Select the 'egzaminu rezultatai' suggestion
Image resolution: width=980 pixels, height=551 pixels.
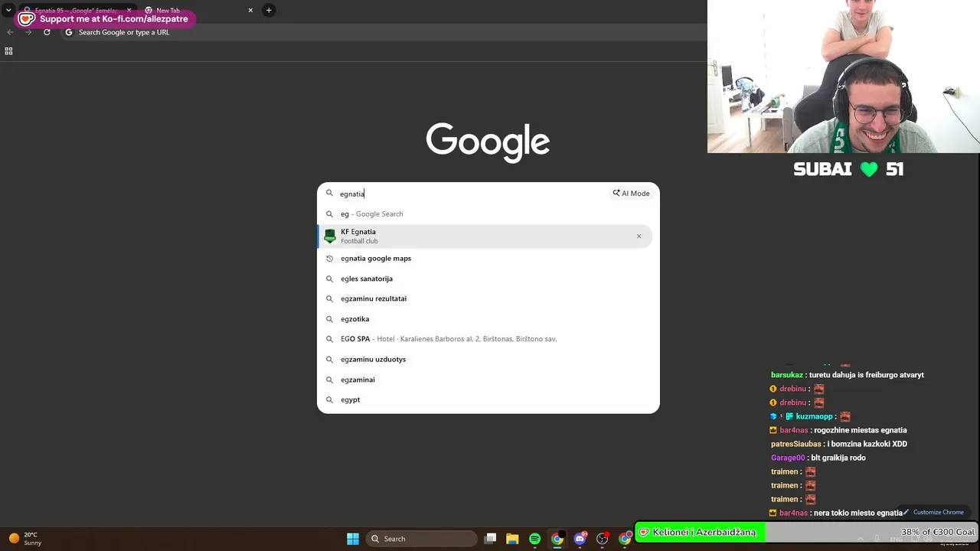click(485, 298)
